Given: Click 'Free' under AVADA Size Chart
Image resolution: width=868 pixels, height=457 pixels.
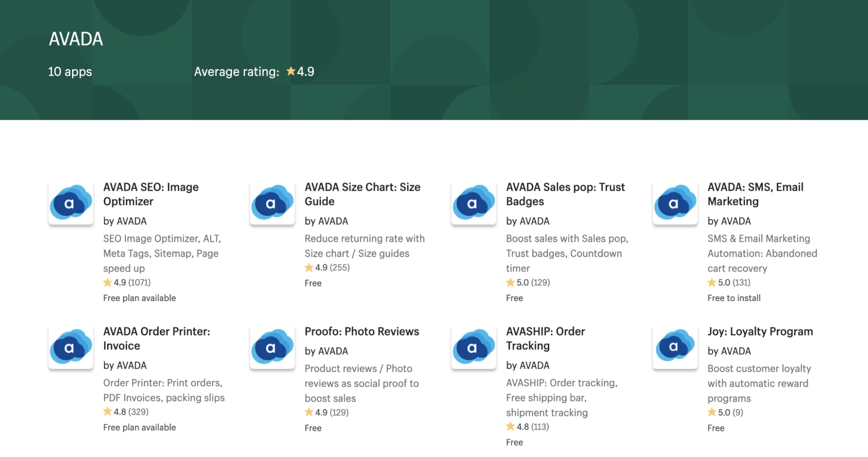Looking at the screenshot, I should pos(313,283).
